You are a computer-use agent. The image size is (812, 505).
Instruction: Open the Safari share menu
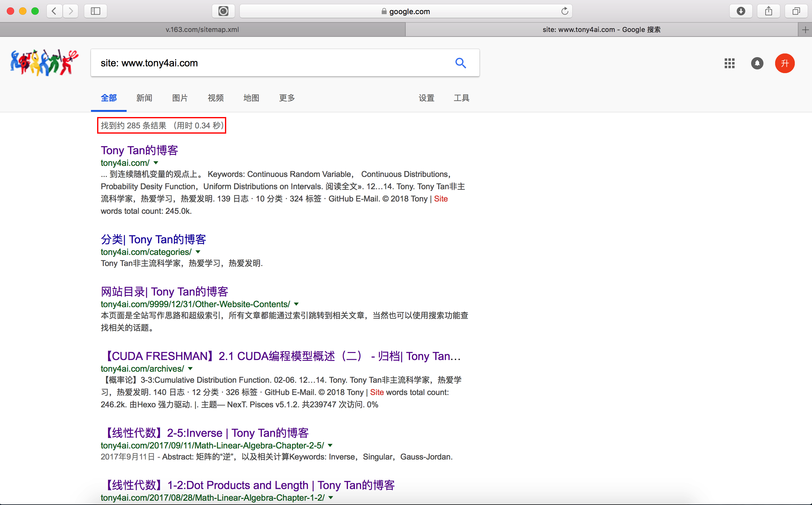coord(768,11)
